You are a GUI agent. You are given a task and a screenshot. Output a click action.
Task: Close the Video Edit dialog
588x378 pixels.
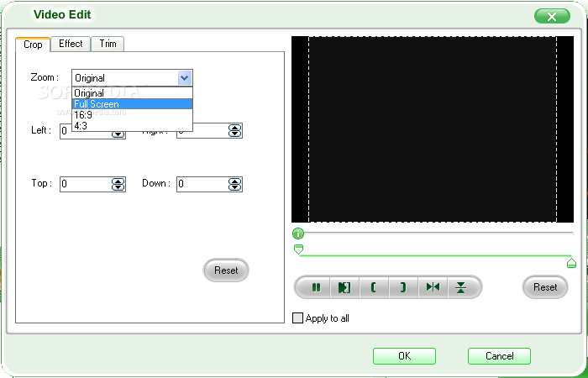(x=552, y=17)
